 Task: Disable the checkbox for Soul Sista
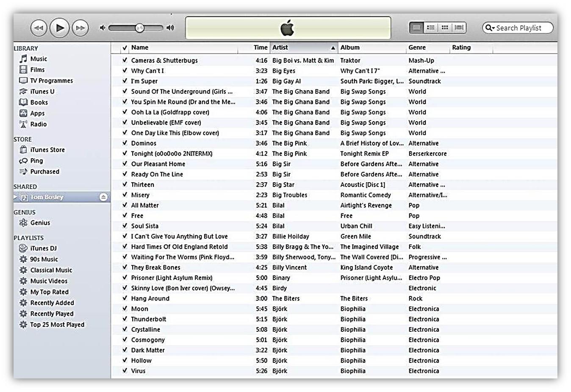(125, 226)
